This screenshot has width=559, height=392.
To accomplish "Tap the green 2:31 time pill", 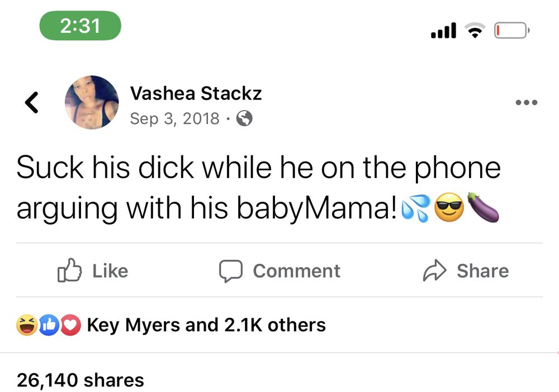I will 80,26.
